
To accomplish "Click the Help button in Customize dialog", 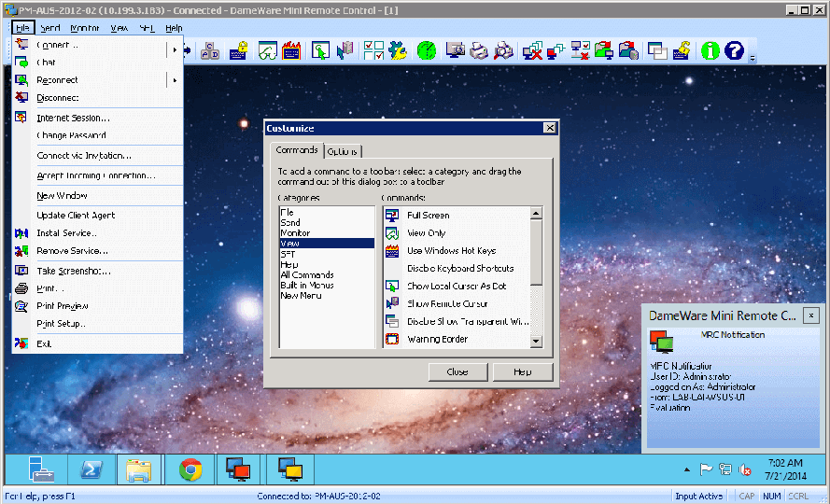I will click(x=522, y=372).
